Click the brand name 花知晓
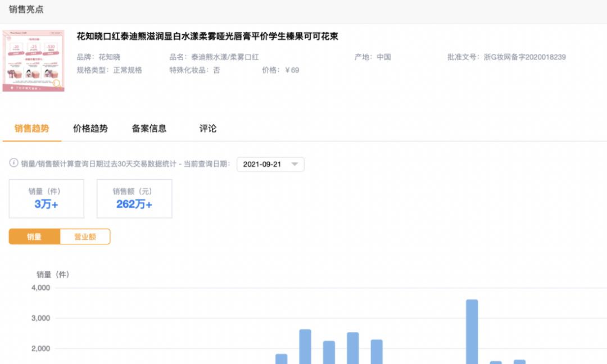Viewport: 607px width, 364px height. tap(111, 57)
